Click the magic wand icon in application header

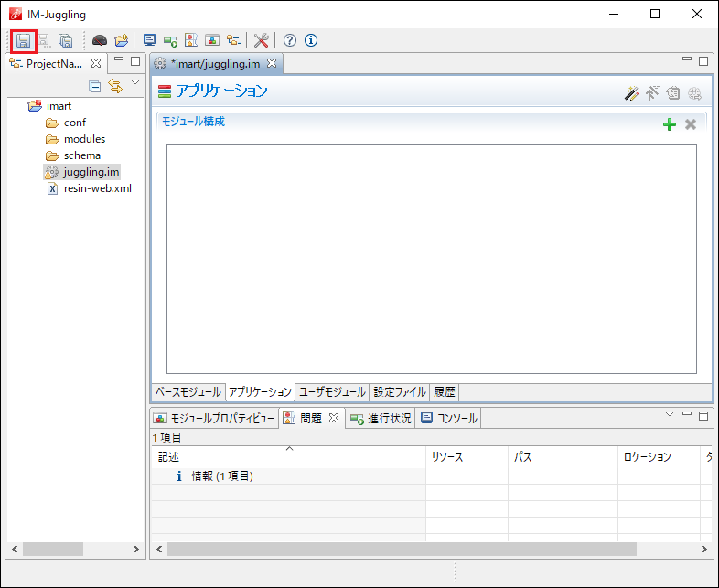tap(631, 92)
